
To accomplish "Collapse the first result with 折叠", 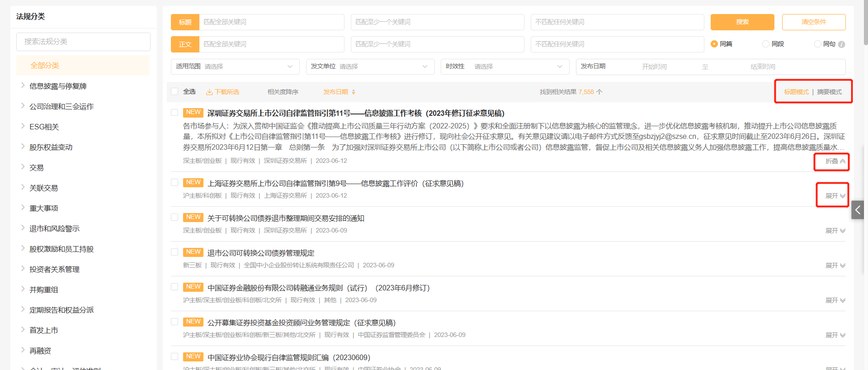I will (835, 161).
